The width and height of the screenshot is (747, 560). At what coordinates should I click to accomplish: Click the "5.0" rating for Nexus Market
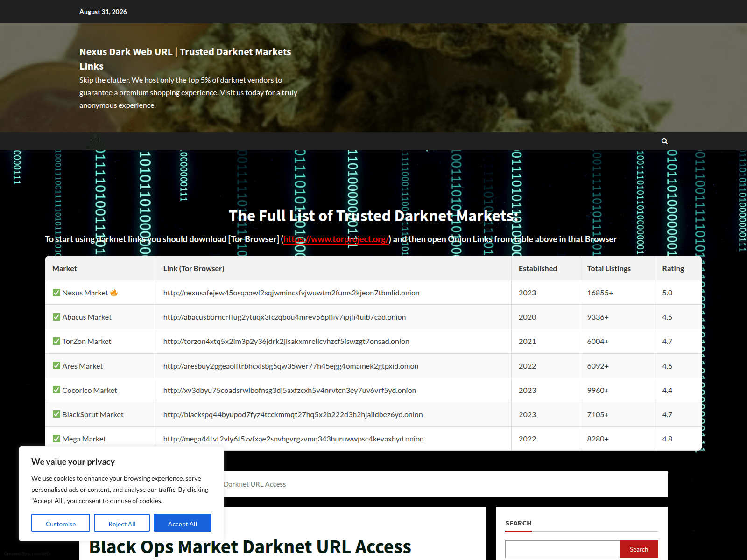[x=667, y=293]
